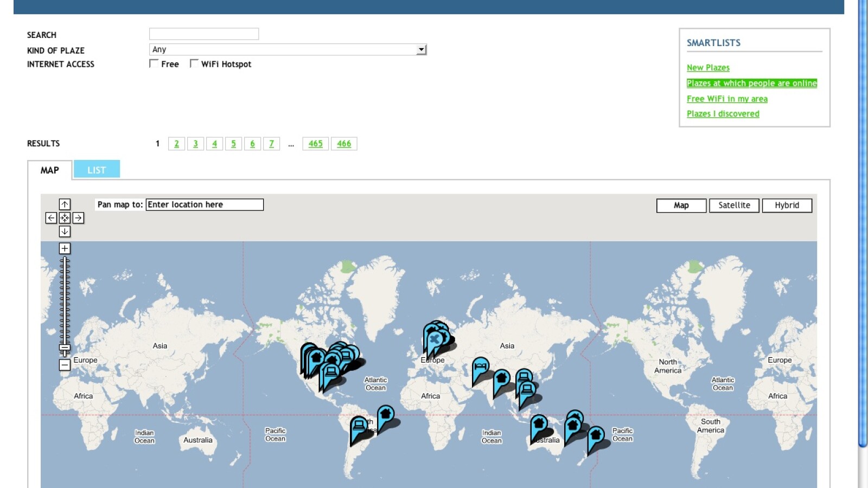
Task: Pan the map down with arrow
Action: point(65,232)
